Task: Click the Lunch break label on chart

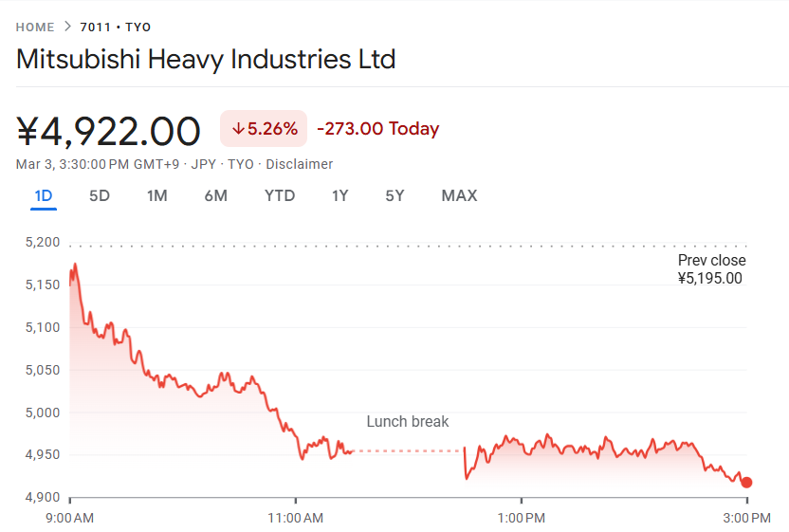Action: pos(408,422)
